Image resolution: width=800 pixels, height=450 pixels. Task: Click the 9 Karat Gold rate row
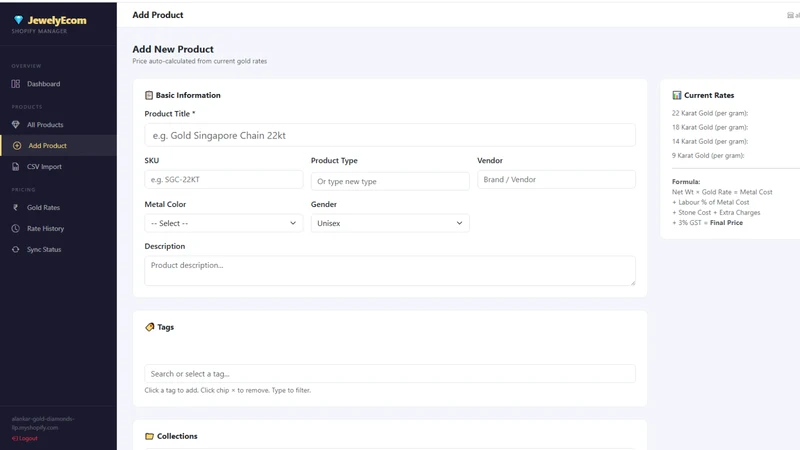708,156
